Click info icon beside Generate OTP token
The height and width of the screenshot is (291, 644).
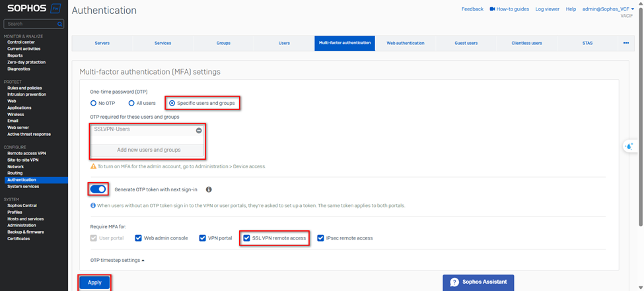pyautogui.click(x=209, y=189)
